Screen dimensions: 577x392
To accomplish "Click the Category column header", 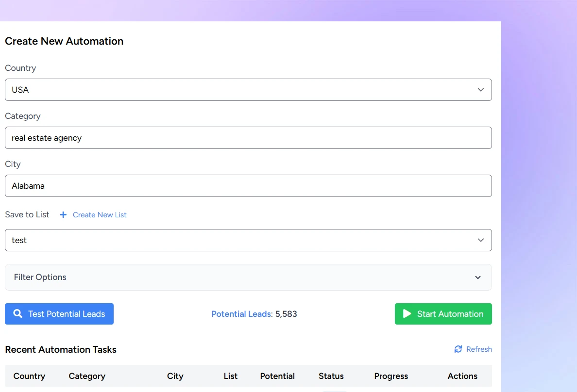I will click(87, 376).
